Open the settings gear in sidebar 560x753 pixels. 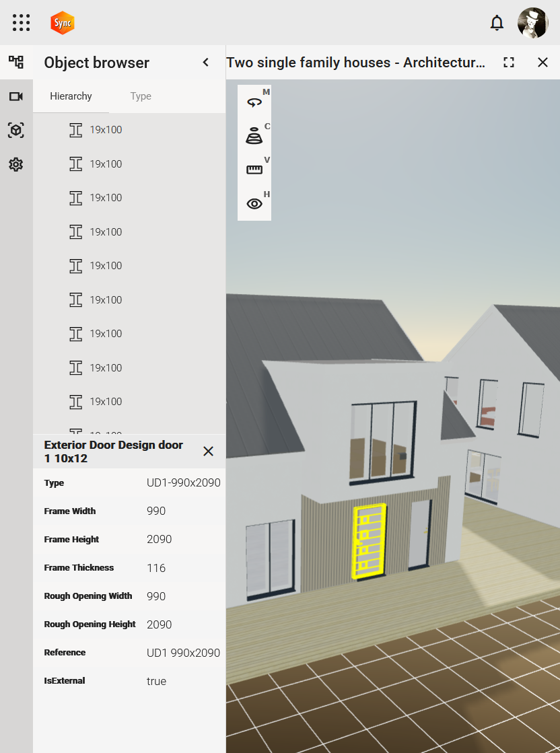[16, 164]
